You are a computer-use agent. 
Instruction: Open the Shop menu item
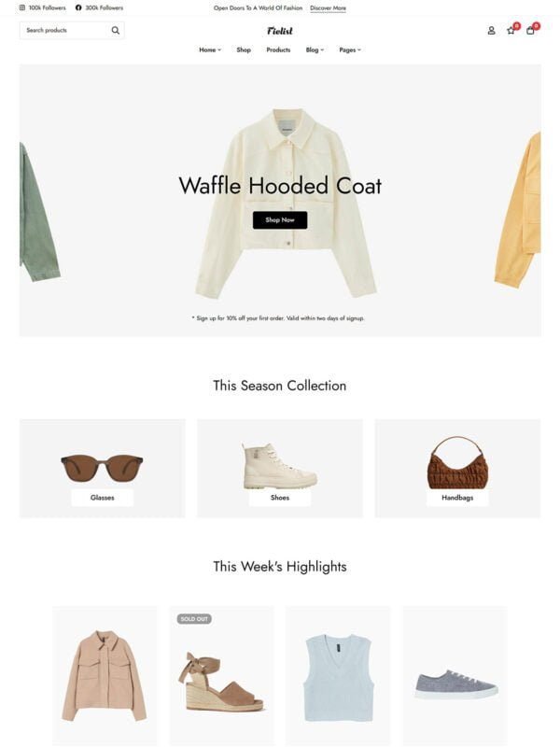click(x=244, y=49)
